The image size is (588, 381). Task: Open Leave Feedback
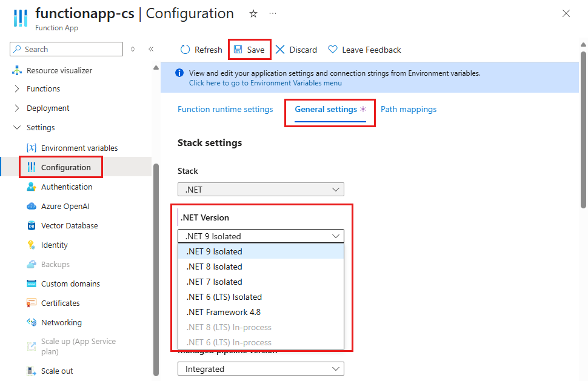[364, 50]
